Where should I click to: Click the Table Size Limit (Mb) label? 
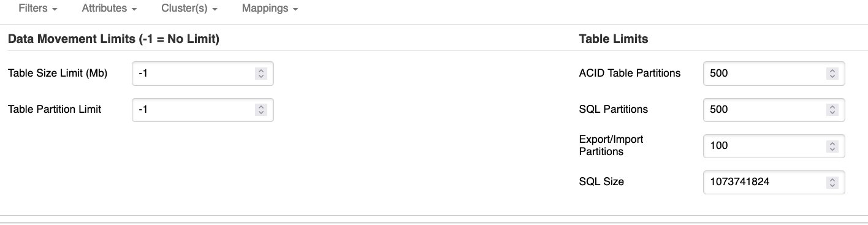58,74
